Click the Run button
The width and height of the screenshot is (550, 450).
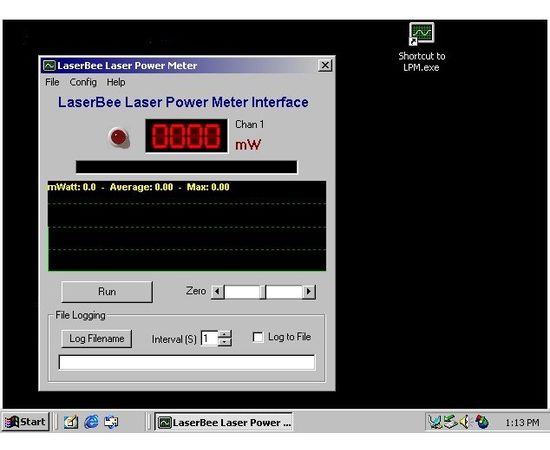pyautogui.click(x=107, y=291)
